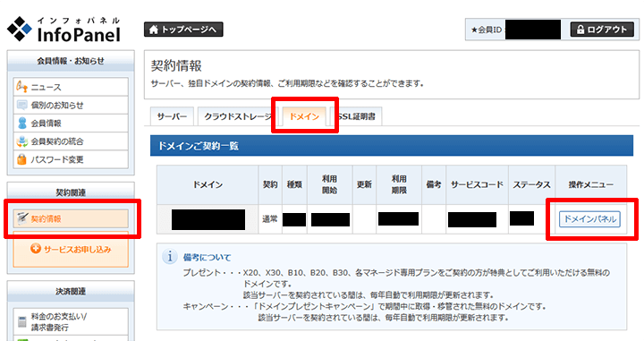Click the ステータス column header
The width and height of the screenshot is (644, 341).
pyautogui.click(x=531, y=185)
